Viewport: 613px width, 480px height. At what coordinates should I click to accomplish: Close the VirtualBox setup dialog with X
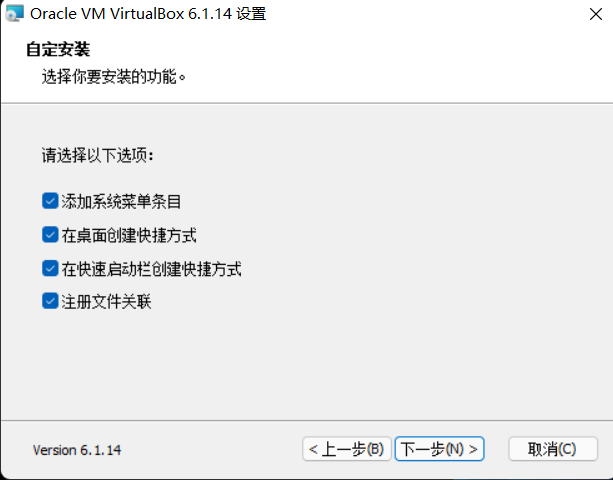click(595, 14)
